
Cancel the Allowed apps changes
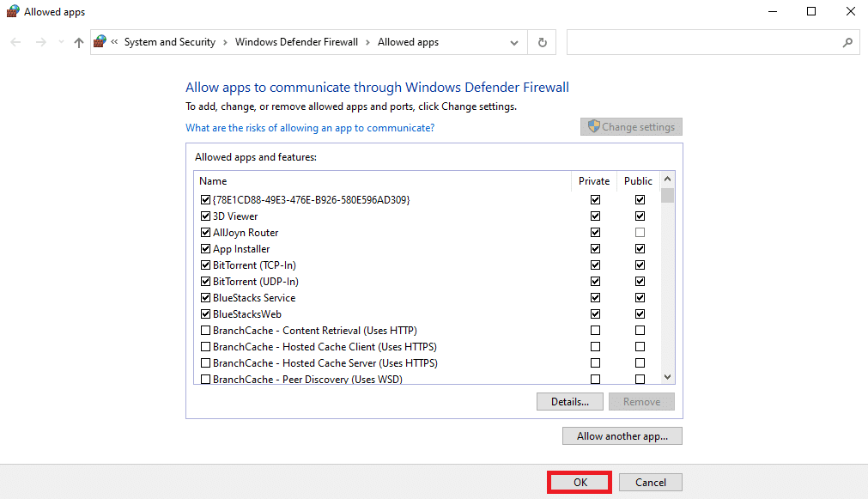(651, 483)
